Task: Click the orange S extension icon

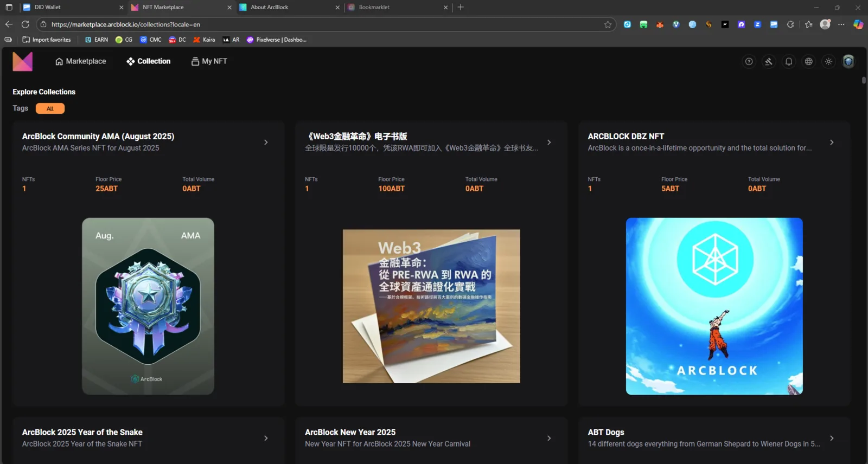Action: [x=709, y=24]
